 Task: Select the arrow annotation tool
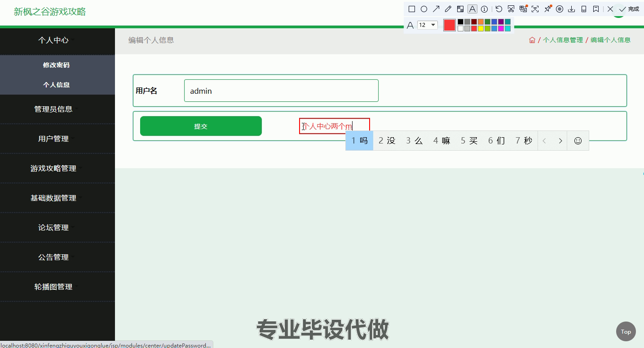[x=436, y=9]
